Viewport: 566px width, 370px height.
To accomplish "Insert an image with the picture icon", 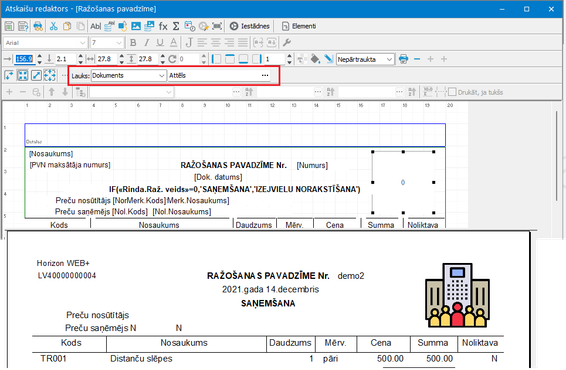I will click(x=136, y=26).
